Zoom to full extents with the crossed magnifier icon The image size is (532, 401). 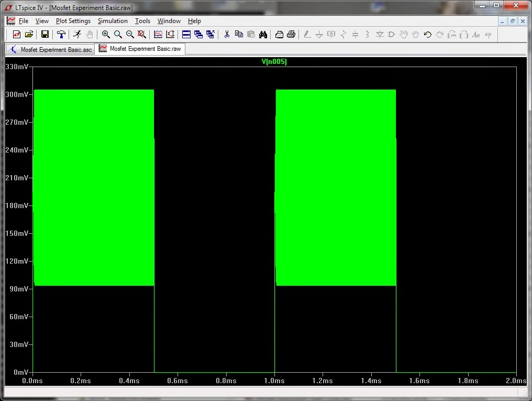tap(141, 35)
